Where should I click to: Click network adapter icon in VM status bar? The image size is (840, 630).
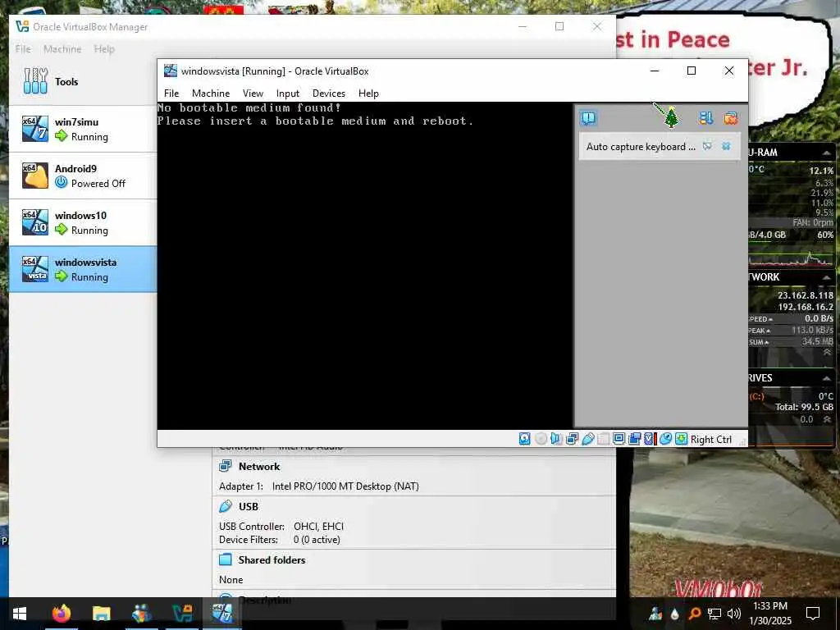pos(572,439)
